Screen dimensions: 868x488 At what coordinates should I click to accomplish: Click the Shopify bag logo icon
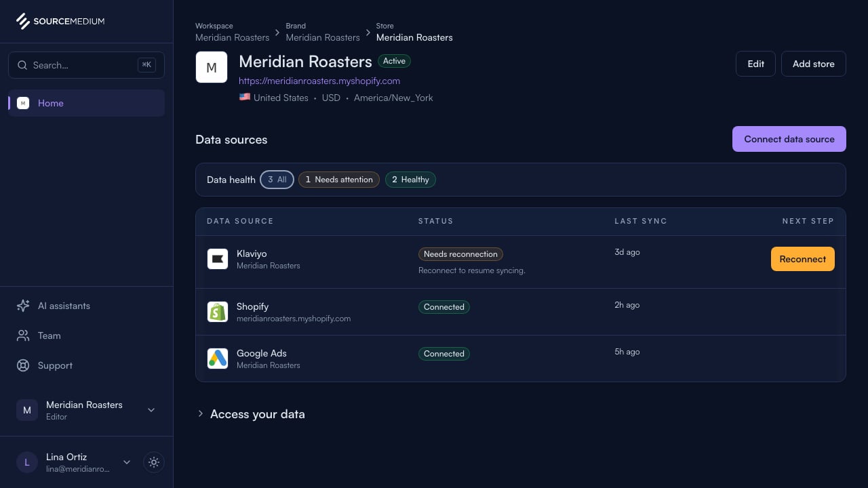tap(218, 312)
